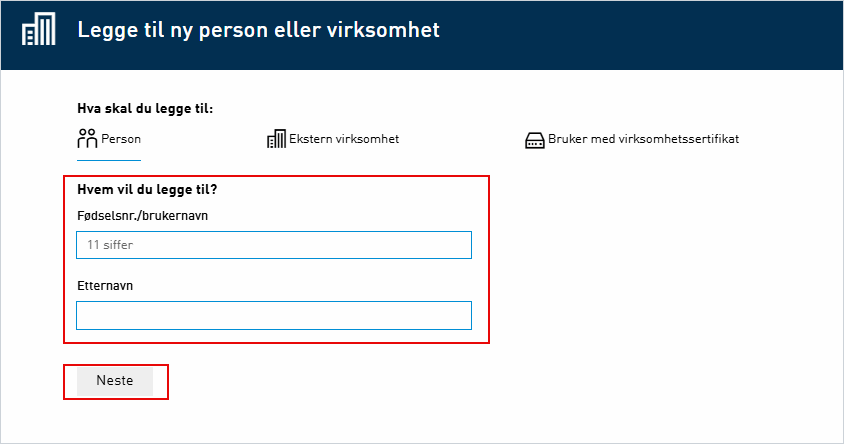Viewport: 844px width, 444px height.
Task: Switch to the Ekstern virksomhet tab
Action: pos(343,139)
